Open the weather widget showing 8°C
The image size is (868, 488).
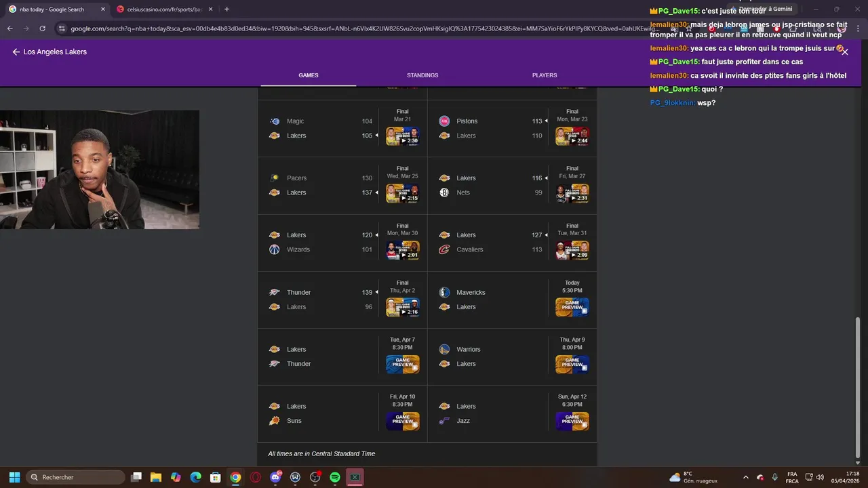pos(693,477)
